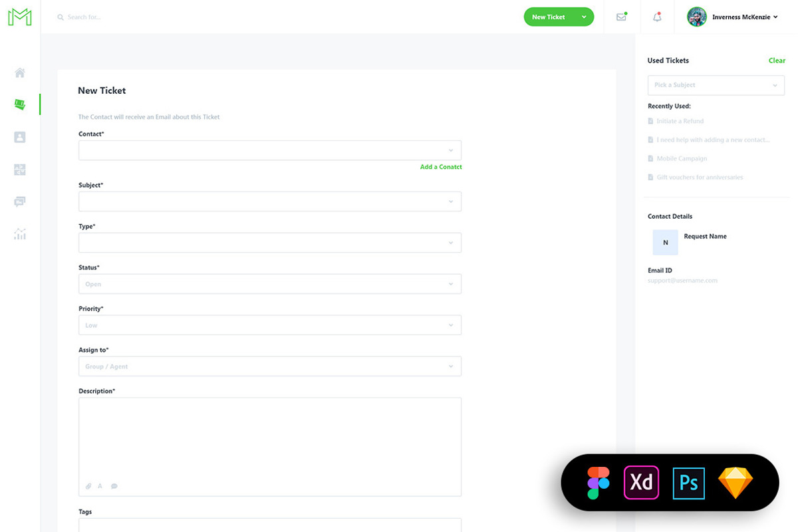Check inbox via envelope icon in header
This screenshot has height=532, width=798.
pyautogui.click(x=620, y=17)
